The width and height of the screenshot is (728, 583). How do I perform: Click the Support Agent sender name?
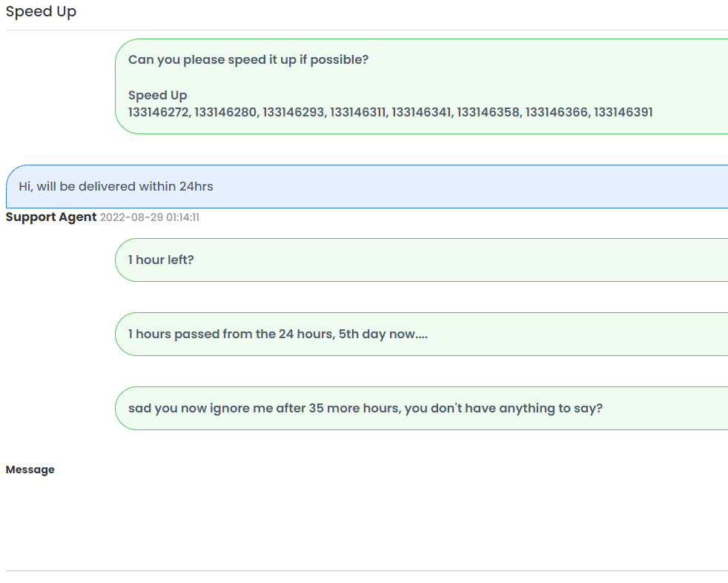(51, 217)
